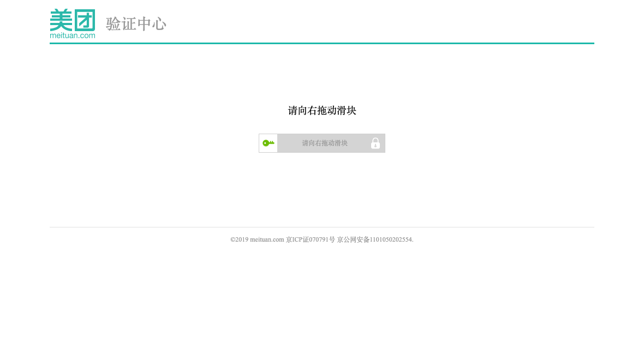Click the heading 请向右拖动滑块 above the slider

[x=322, y=110]
